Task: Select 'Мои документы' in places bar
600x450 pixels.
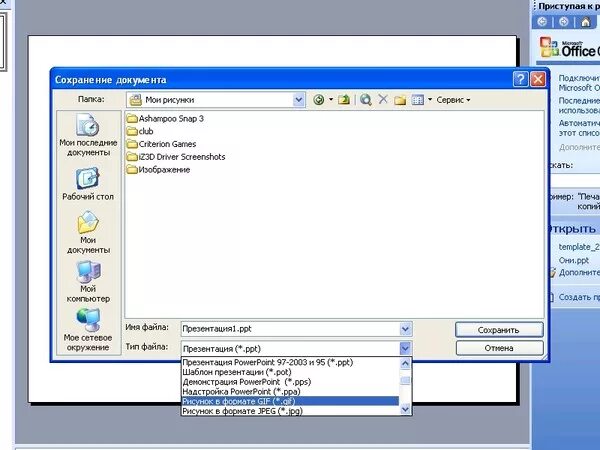Action: pos(88,232)
